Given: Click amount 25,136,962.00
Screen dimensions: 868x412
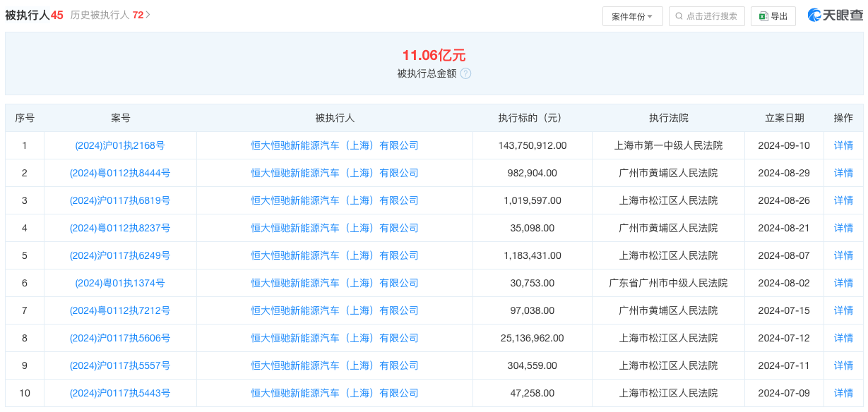Looking at the screenshot, I should pos(533,338).
